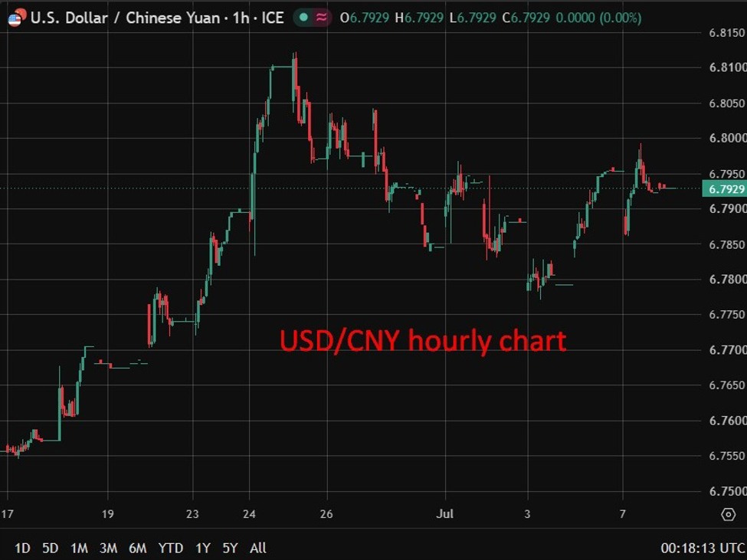Click the 23 date axis label
The image size is (747, 560).
click(192, 514)
